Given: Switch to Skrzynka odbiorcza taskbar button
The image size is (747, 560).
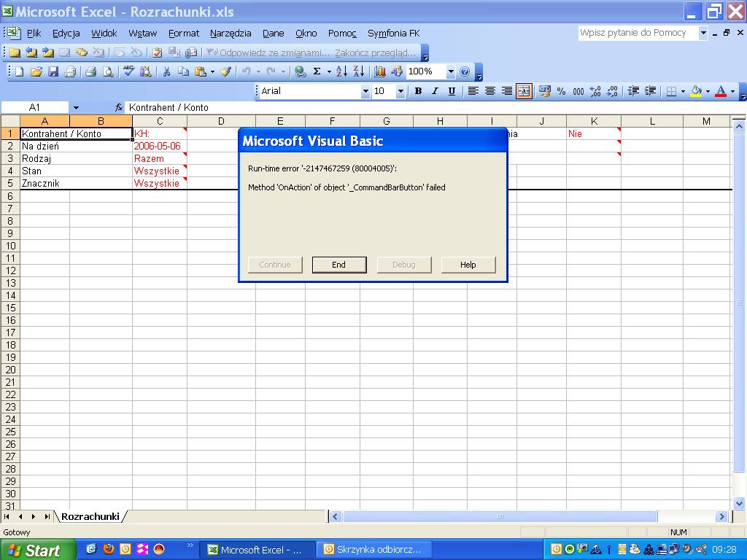Looking at the screenshot, I should [374, 550].
